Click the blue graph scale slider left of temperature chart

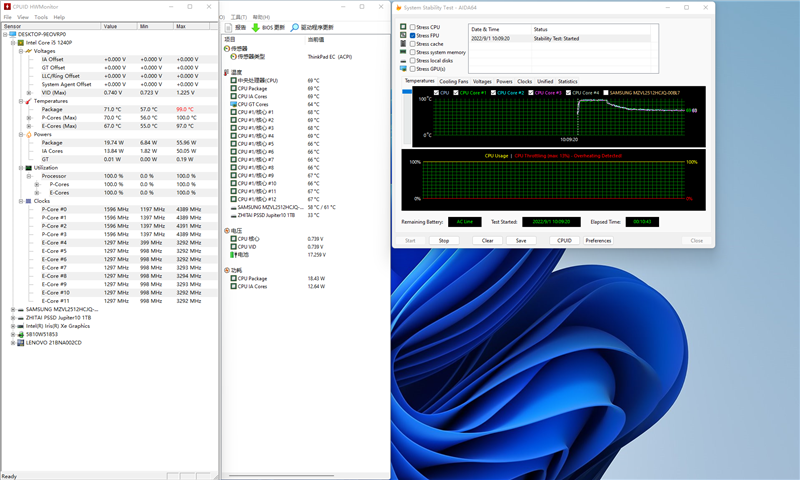coord(407,91)
